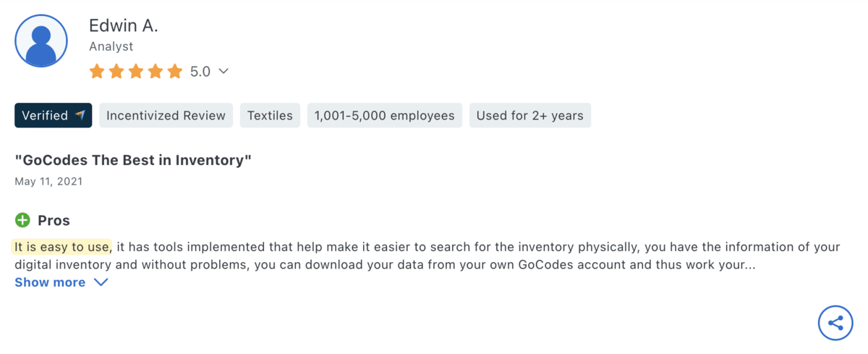Screen dimensions: 868x354
Task: Click the first rating star
Action: (97, 72)
